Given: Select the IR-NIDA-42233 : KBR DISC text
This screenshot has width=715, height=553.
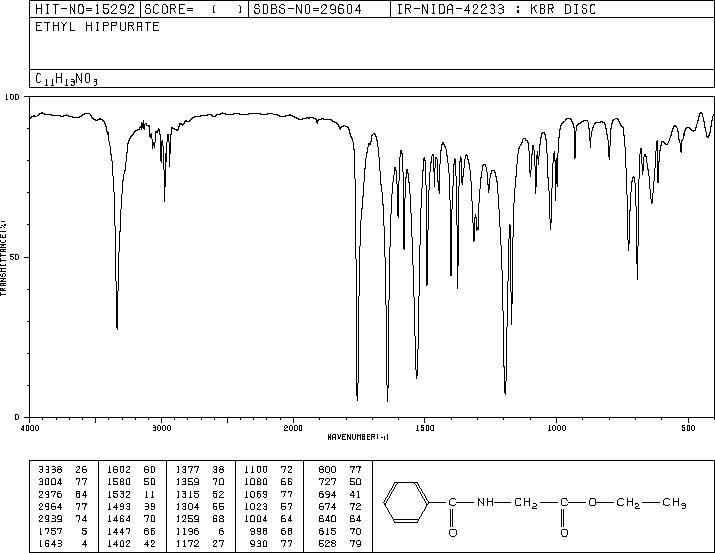Looking at the screenshot, I should pos(496,9).
